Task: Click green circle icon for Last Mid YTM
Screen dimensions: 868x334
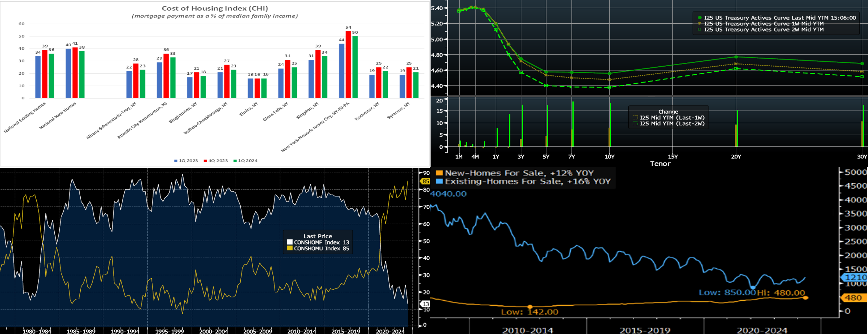Action: pos(700,18)
